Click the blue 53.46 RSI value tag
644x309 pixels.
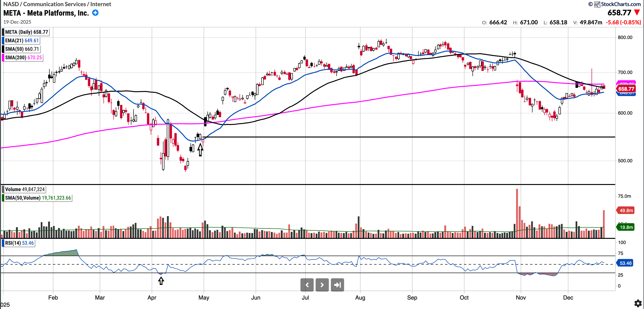[x=625, y=263]
